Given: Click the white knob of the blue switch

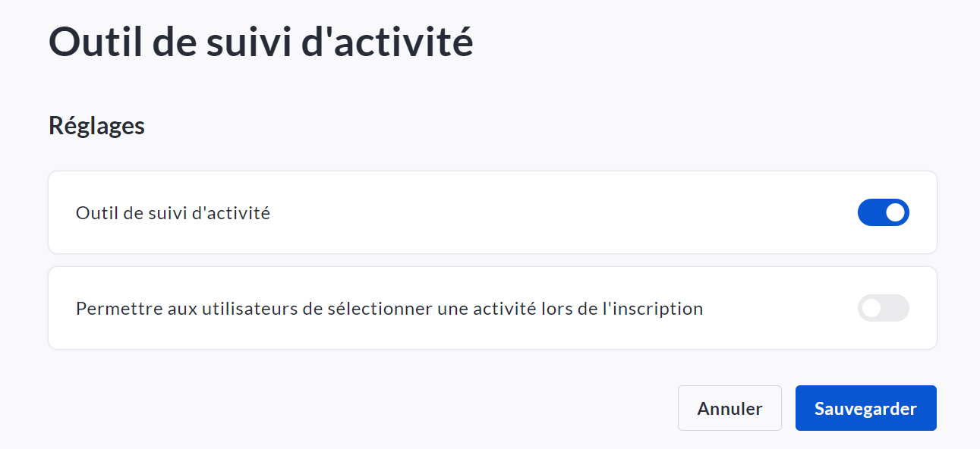Looking at the screenshot, I should point(896,212).
